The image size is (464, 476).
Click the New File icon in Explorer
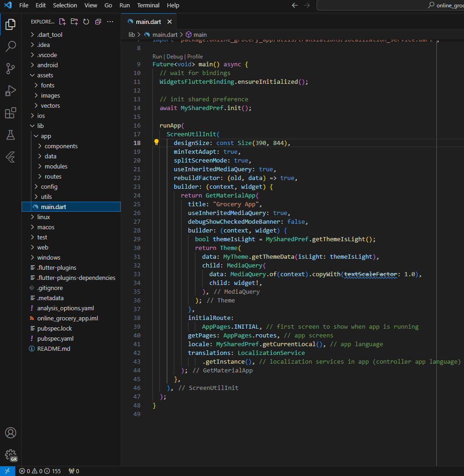pos(63,22)
